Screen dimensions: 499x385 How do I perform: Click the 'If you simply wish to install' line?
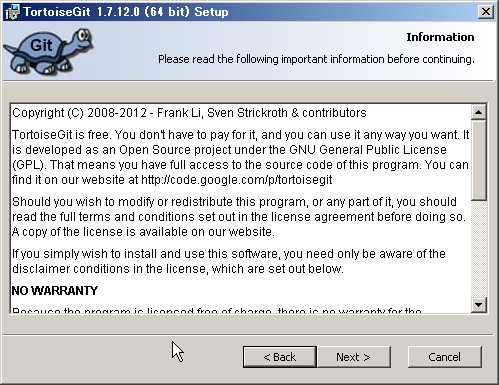point(229,254)
